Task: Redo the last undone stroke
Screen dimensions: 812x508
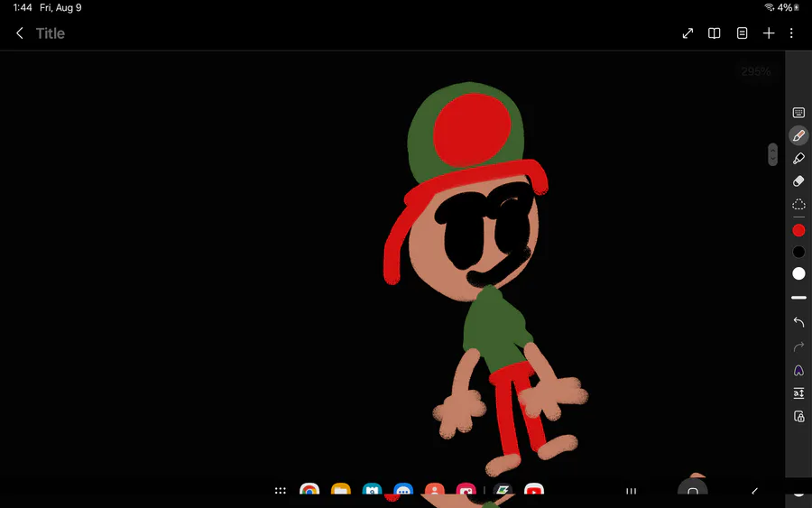Action: (798, 346)
